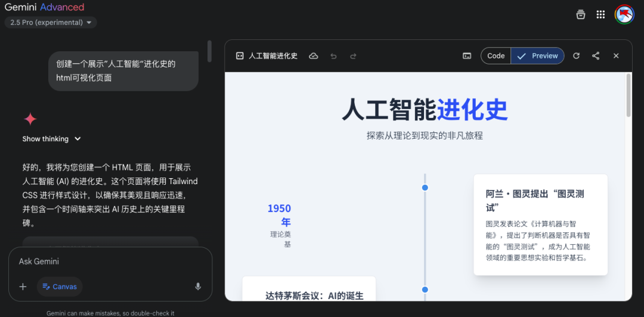Screen dimensions: 644x317
Task: Open the Google apps grid
Action: [600, 14]
